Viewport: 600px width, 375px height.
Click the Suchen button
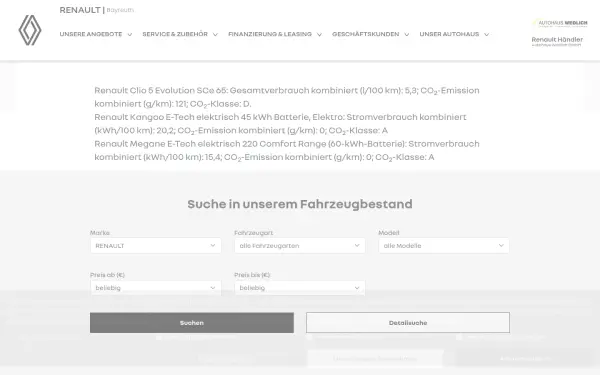pyautogui.click(x=192, y=323)
